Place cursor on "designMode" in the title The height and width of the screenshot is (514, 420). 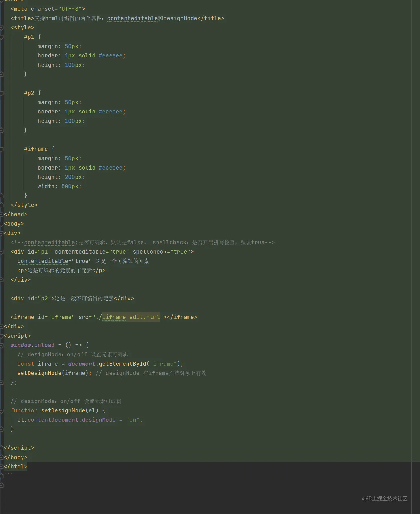coord(180,18)
